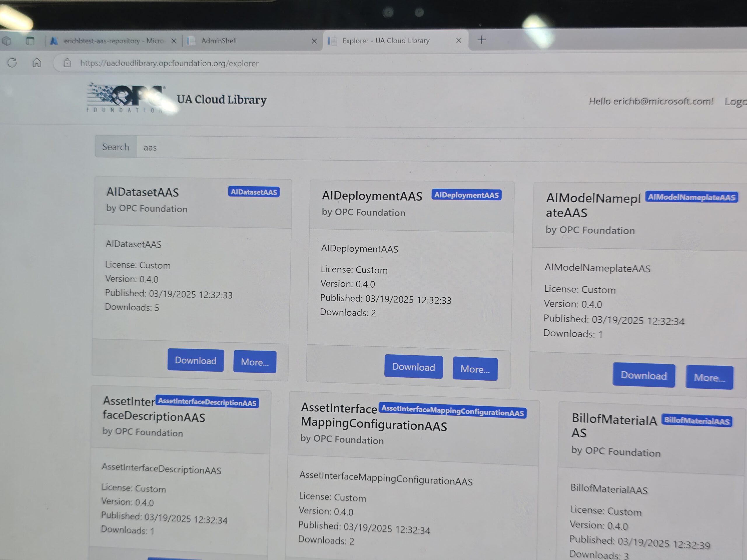Viewport: 747px width, 560px height.
Task: Click the browser refresh icon
Action: [x=12, y=63]
